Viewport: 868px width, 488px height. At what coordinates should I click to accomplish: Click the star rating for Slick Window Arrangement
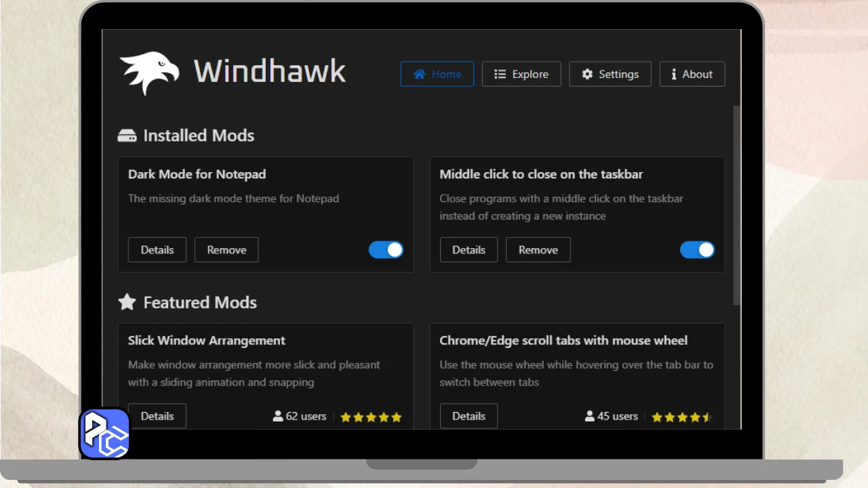pos(371,417)
